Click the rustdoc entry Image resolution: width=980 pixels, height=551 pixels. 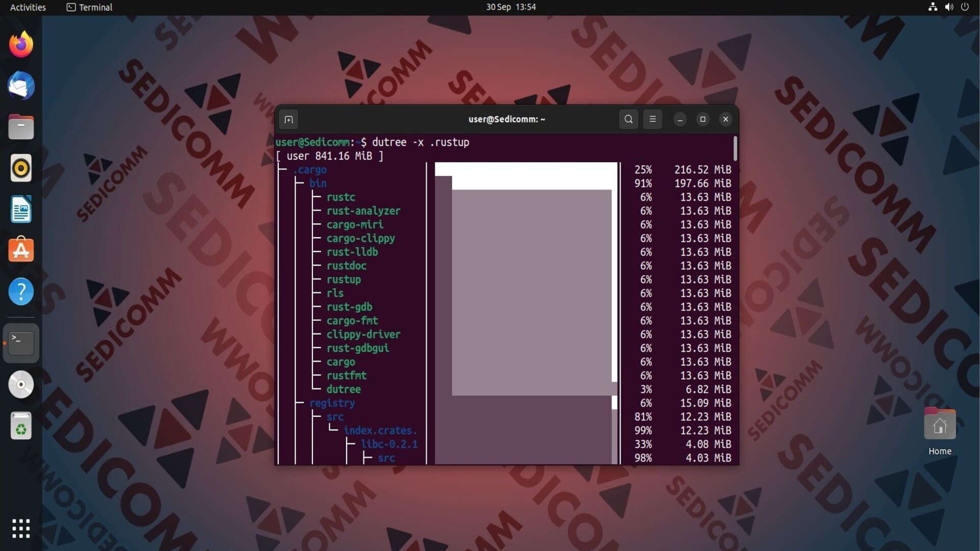coord(346,266)
